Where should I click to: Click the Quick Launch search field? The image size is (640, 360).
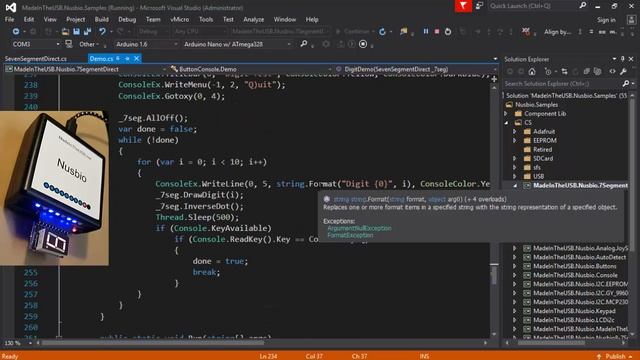point(533,6)
